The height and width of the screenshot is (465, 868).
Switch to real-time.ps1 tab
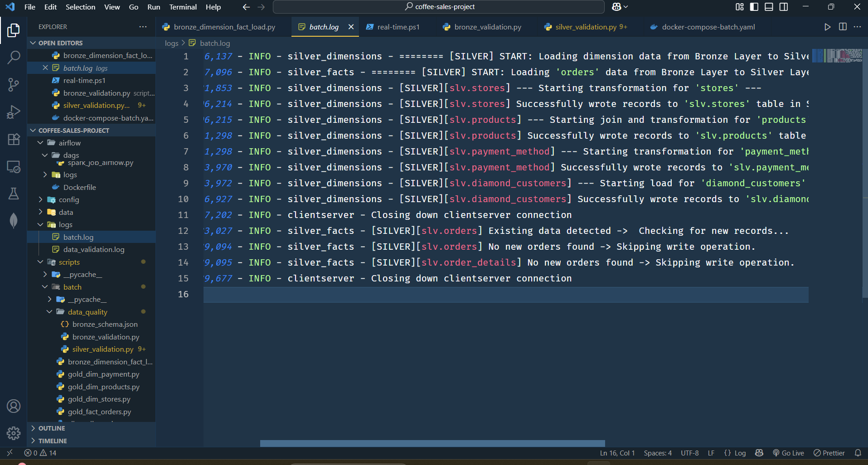(398, 27)
